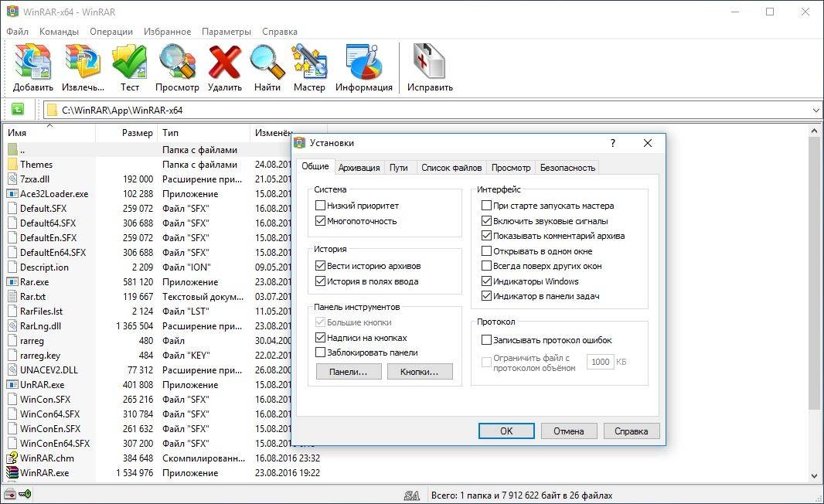Sort the file list by the Тип column

[x=203, y=133]
